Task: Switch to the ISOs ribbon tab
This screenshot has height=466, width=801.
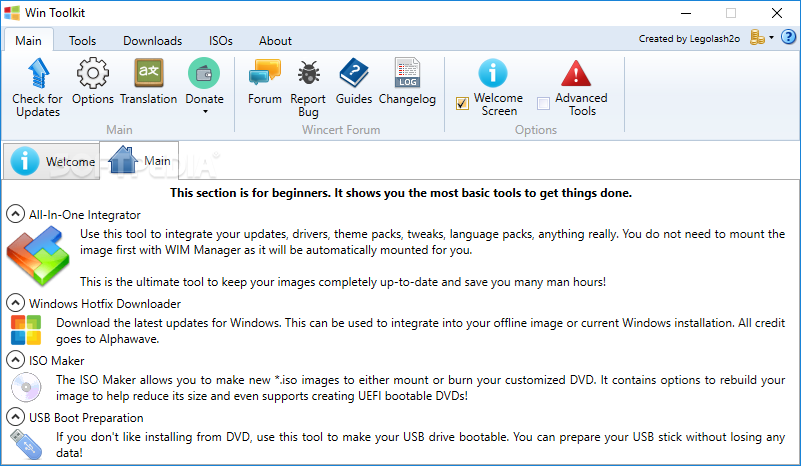Action: (x=220, y=40)
